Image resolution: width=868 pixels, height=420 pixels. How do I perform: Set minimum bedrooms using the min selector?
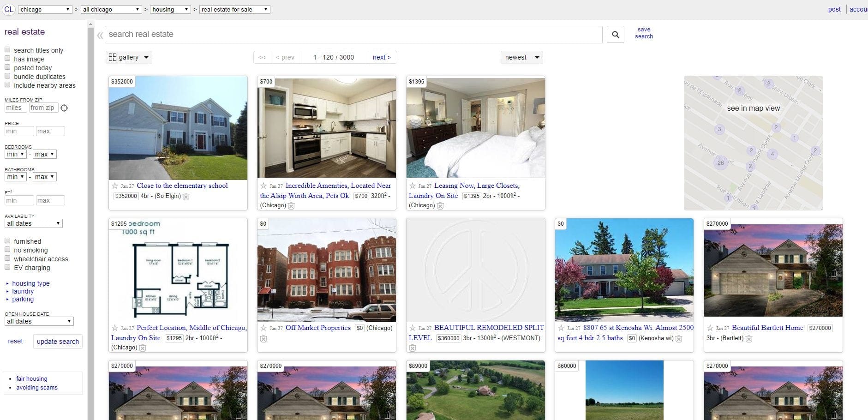click(x=16, y=154)
